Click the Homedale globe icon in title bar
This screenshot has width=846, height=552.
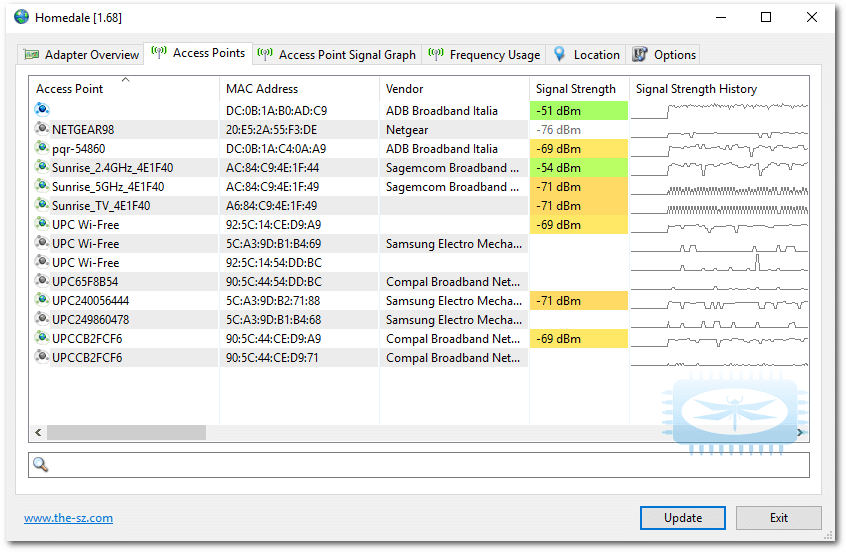pyautogui.click(x=21, y=17)
